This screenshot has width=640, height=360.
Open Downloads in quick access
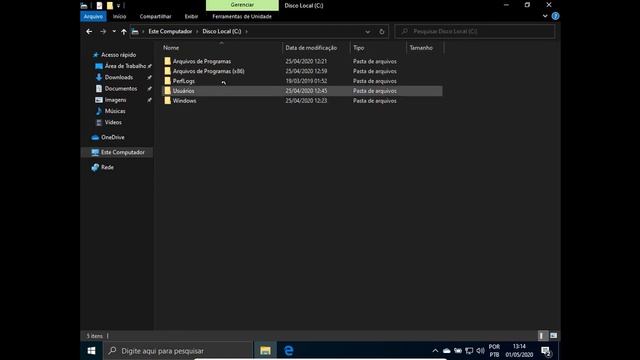[118, 77]
